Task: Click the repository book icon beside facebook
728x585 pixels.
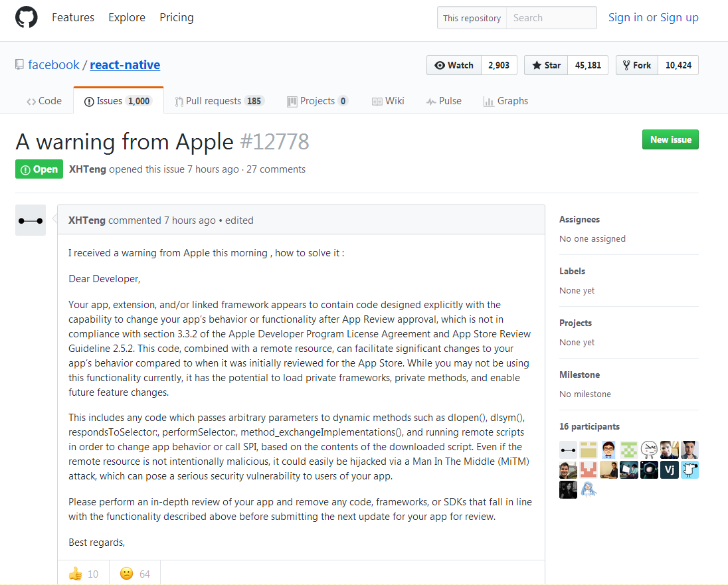Action: [x=19, y=64]
